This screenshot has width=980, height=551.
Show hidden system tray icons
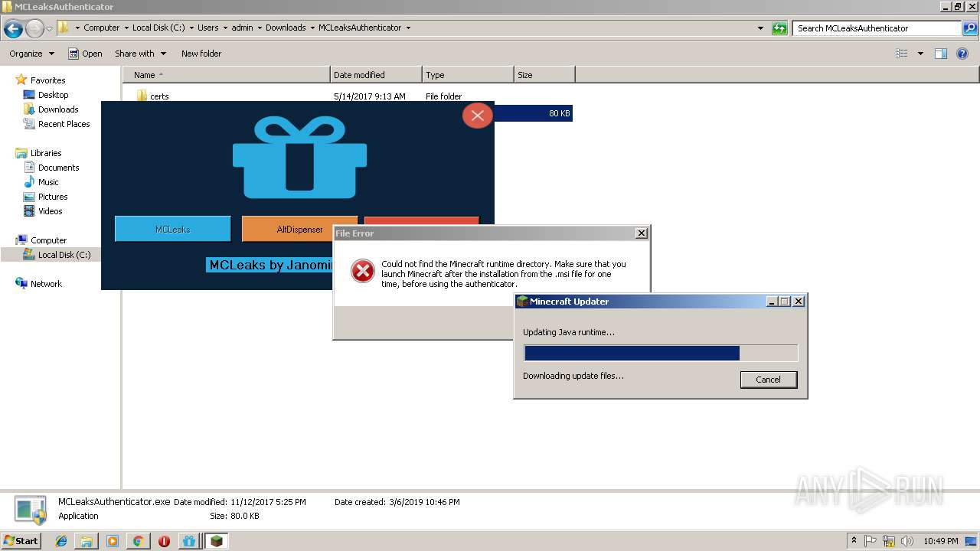[854, 541]
